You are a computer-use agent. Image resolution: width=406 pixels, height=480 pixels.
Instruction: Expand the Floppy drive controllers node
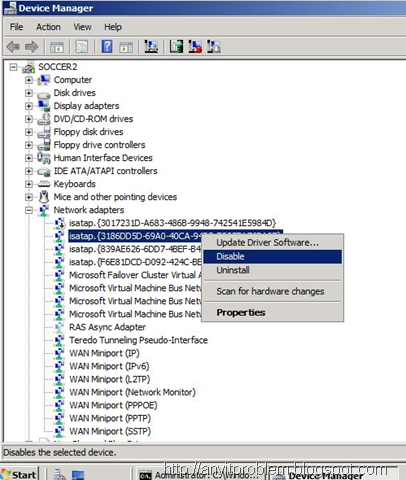pos(29,145)
